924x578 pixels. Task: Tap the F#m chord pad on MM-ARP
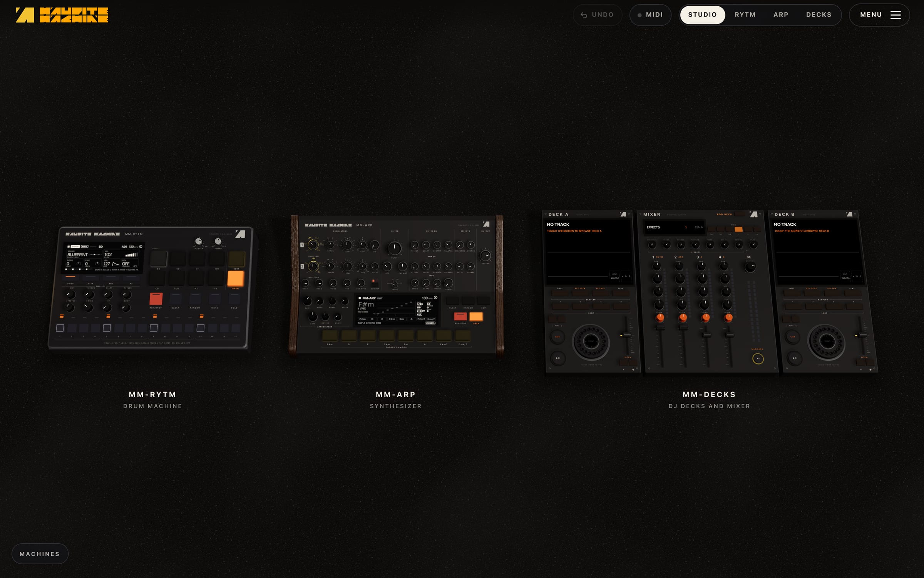coord(330,336)
